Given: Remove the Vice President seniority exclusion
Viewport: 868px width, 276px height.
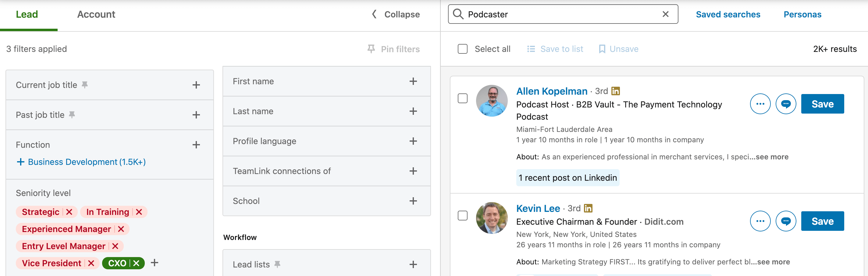Looking at the screenshot, I should (x=91, y=263).
